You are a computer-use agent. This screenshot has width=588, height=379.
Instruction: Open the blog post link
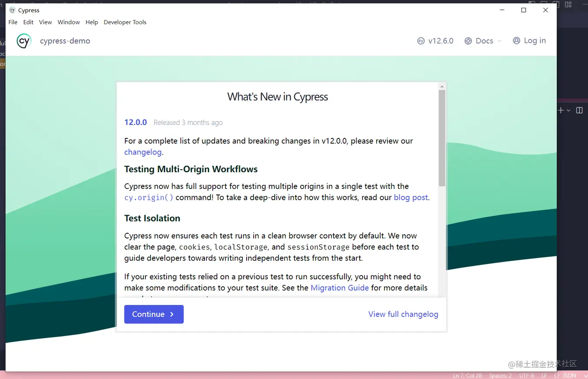point(411,198)
